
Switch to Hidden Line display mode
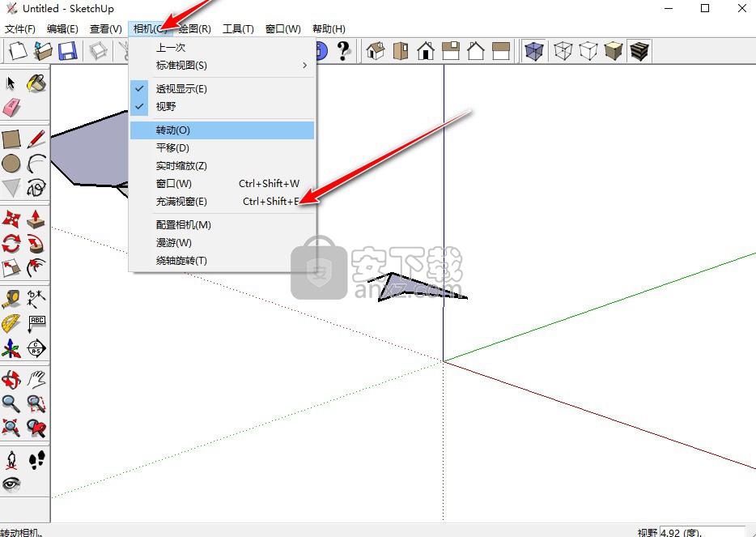pyautogui.click(x=588, y=51)
